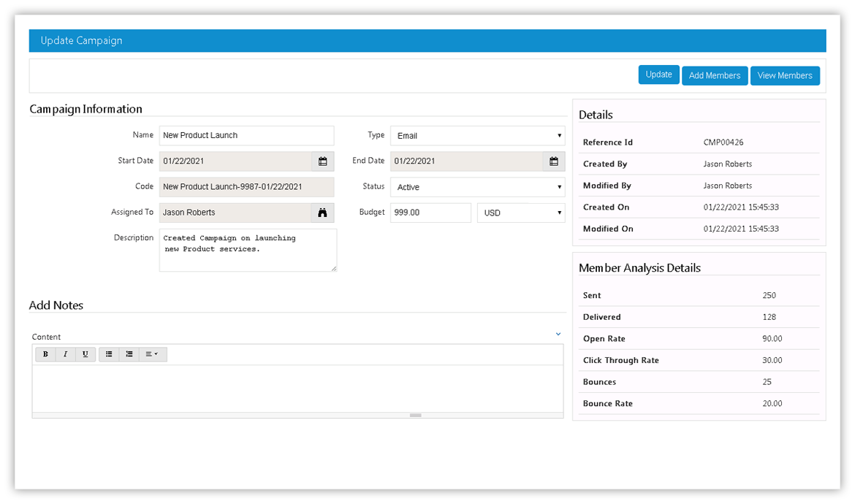The width and height of the screenshot is (855, 504).
Task: Open the USD currency dropdown
Action: (x=520, y=213)
